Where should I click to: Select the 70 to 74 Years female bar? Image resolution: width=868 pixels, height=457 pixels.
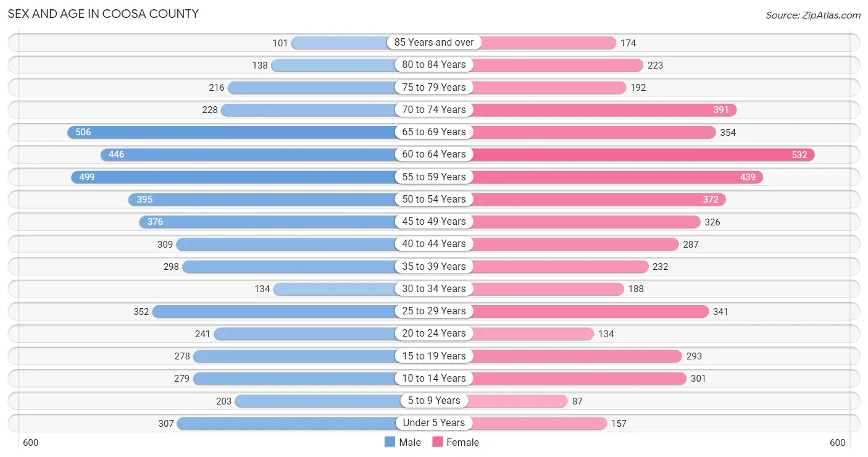point(603,110)
